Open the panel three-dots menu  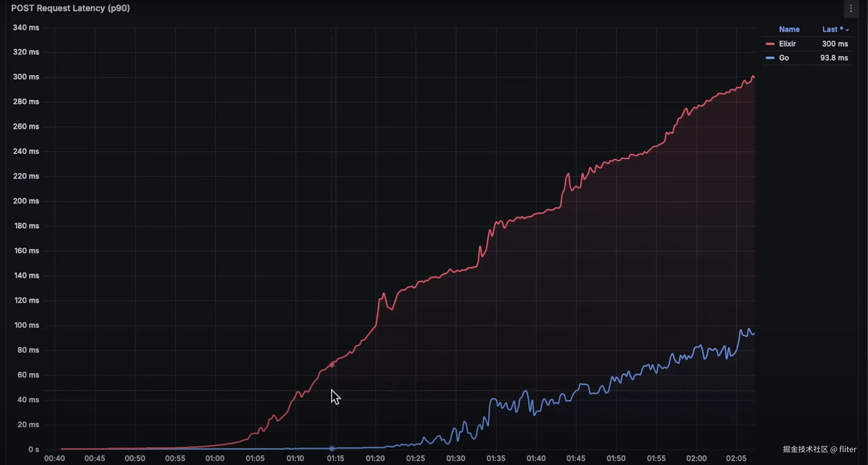point(851,8)
